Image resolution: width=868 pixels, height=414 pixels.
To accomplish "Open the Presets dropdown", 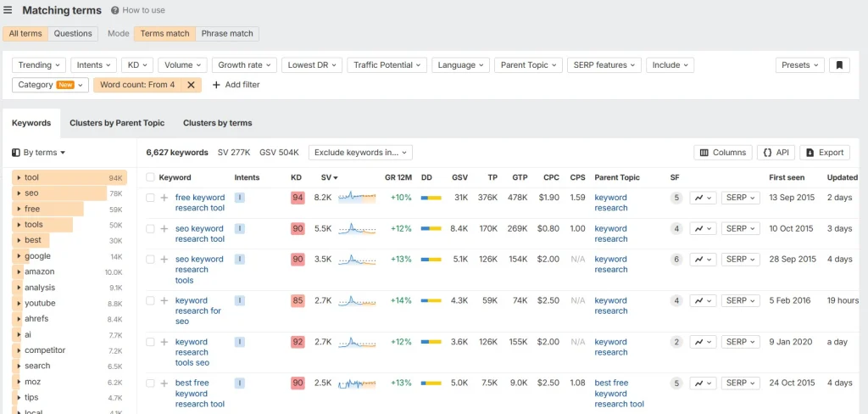I will [x=800, y=64].
